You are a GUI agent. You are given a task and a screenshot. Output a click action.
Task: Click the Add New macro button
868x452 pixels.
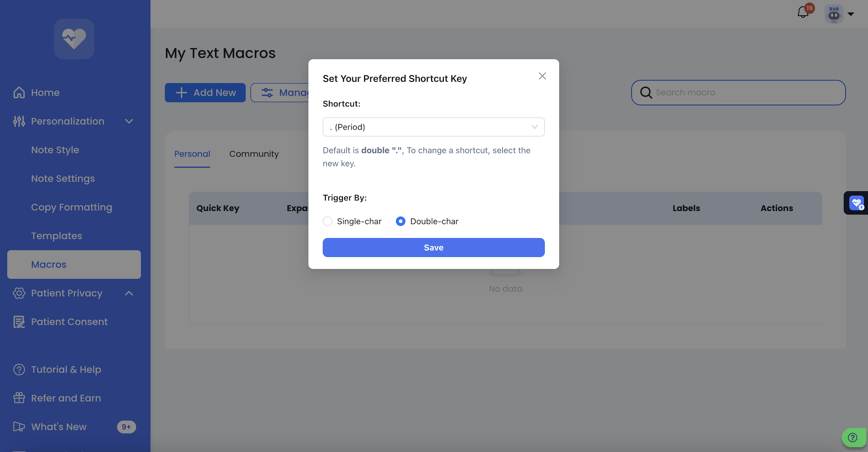click(x=205, y=92)
